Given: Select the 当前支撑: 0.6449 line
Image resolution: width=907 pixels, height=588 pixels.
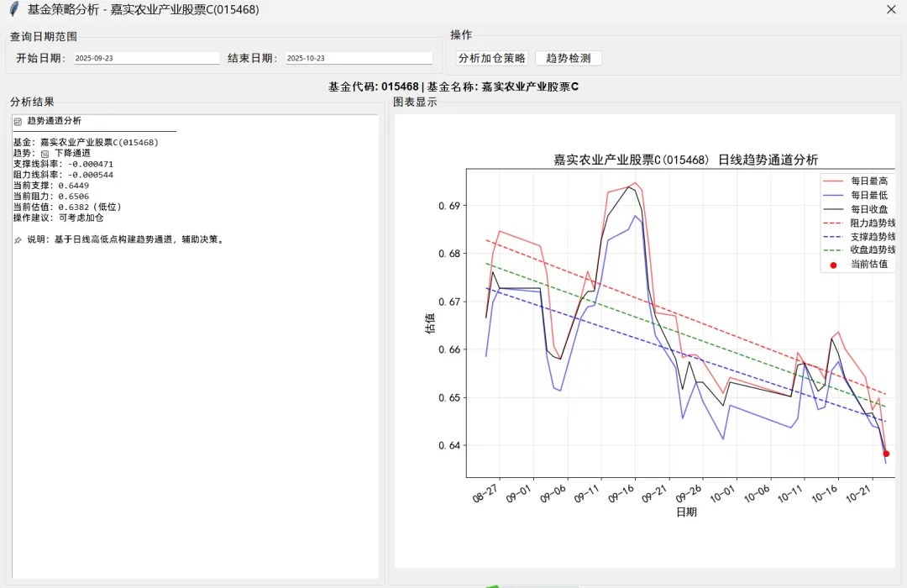Looking at the screenshot, I should [x=51, y=186].
